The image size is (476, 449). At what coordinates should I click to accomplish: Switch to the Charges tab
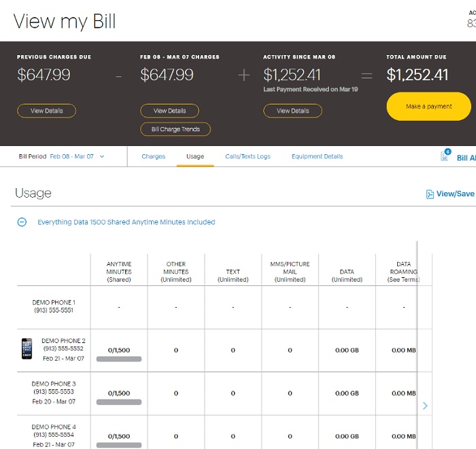pos(153,156)
